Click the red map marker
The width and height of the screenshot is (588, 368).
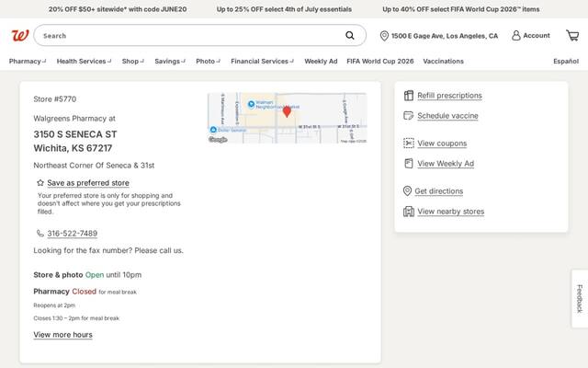[x=287, y=111]
